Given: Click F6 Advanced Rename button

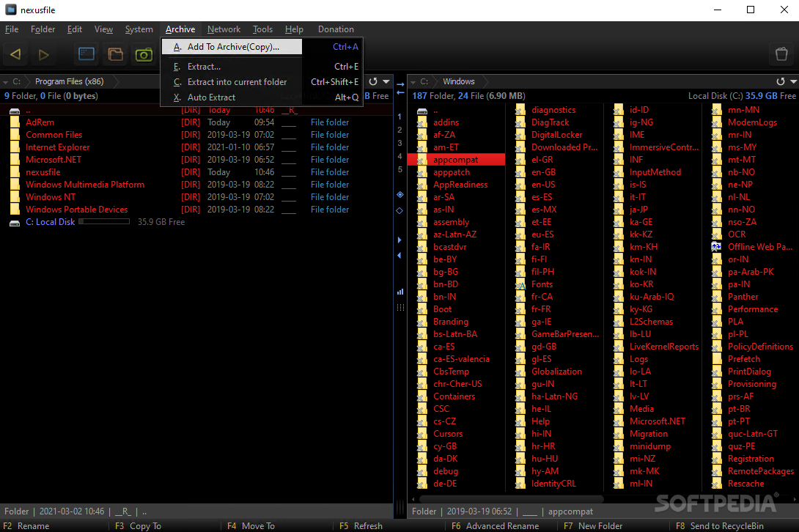Looking at the screenshot, I should pos(496,526).
